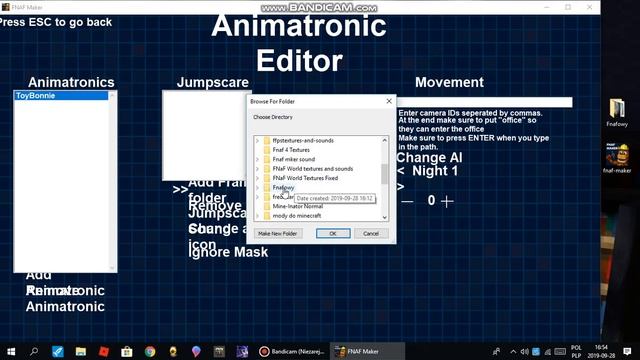Screen dimensions: 640x360
Task: Select the ffpstextures-and-sounds folder
Action: pyautogui.click(x=303, y=140)
